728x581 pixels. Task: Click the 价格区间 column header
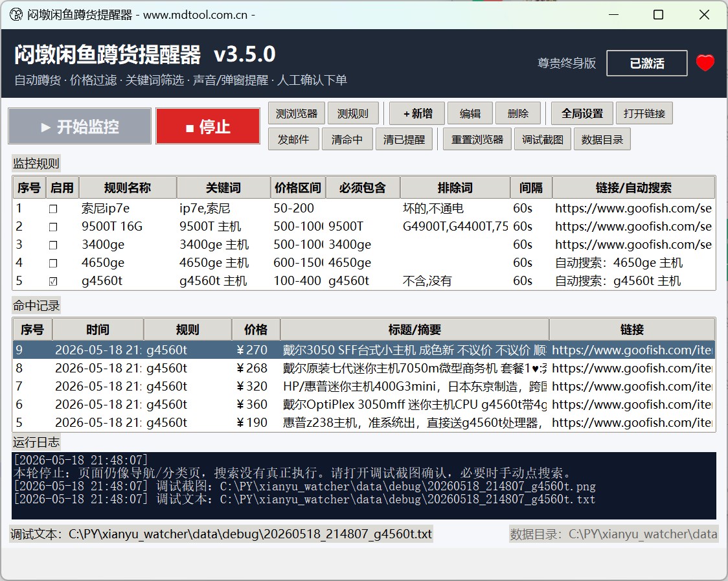[298, 188]
